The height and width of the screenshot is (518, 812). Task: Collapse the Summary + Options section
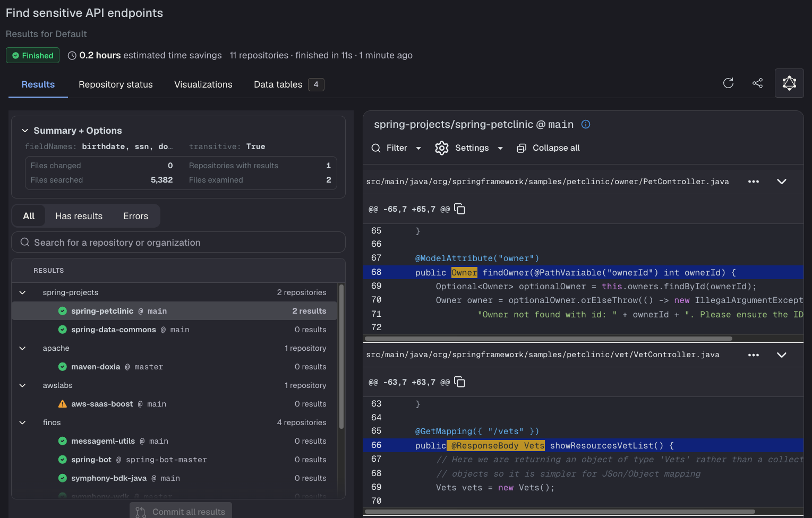click(x=25, y=131)
